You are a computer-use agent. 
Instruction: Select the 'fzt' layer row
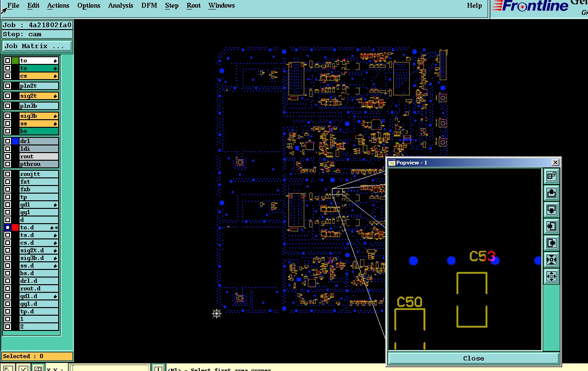point(39,182)
